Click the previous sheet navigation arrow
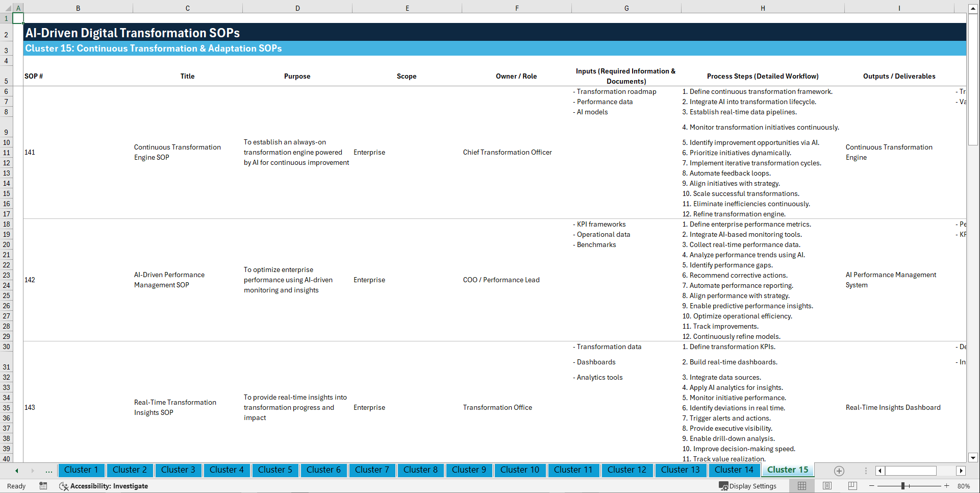Viewport: 980px width, 493px height. [16, 471]
